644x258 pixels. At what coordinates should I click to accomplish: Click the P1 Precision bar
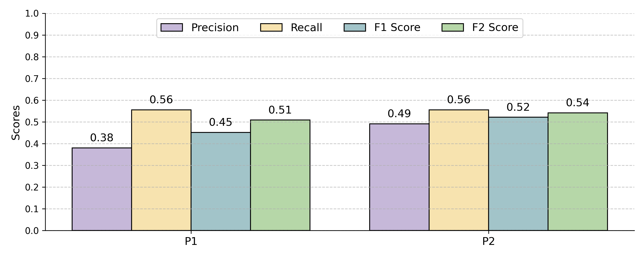[x=102, y=189]
